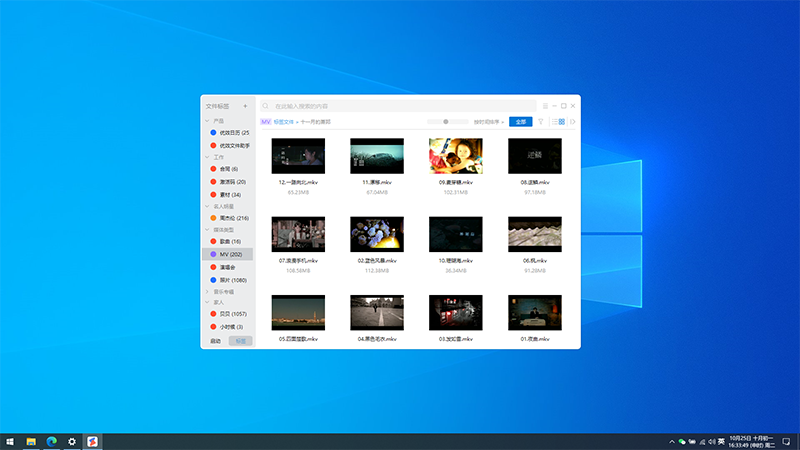
Task: Click file name 01.夜曲.mkv
Action: pyautogui.click(x=535, y=339)
